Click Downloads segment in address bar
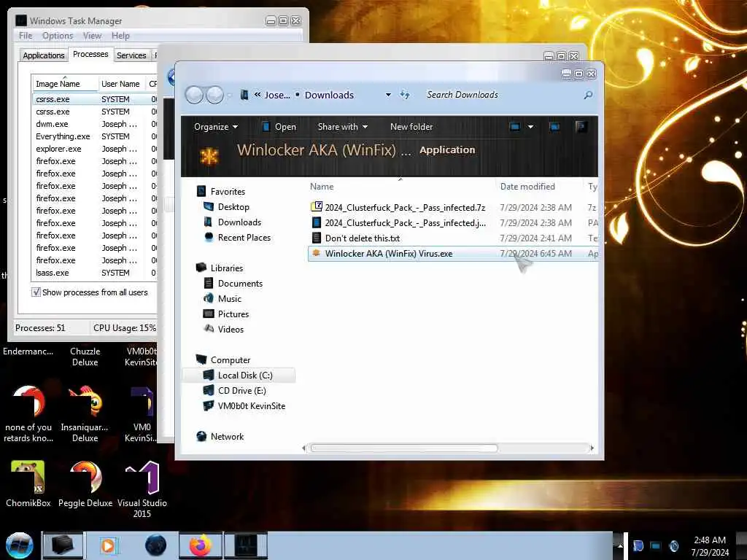 click(x=329, y=95)
